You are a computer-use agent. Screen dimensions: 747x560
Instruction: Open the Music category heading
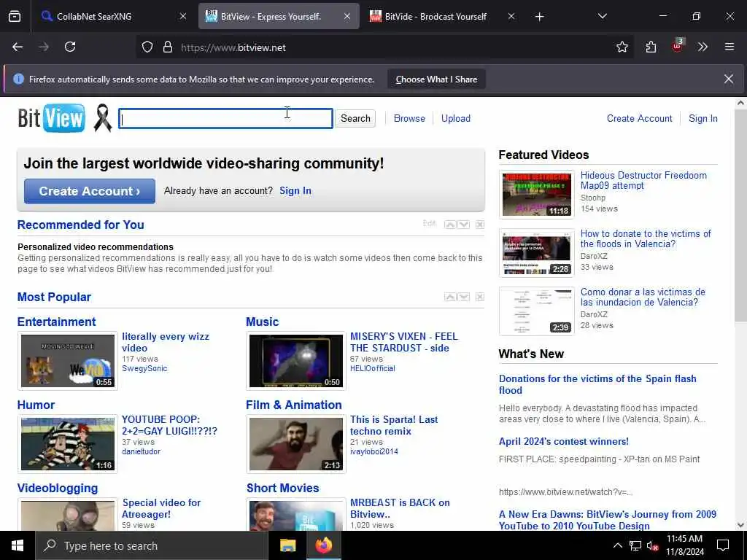click(262, 322)
